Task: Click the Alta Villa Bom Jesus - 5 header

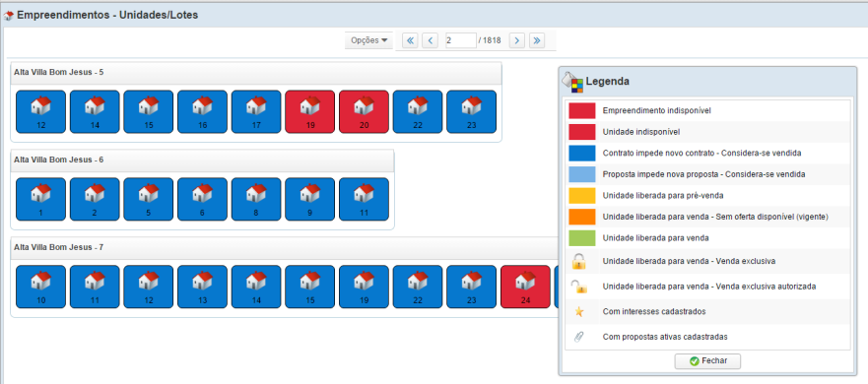Action: pyautogui.click(x=256, y=73)
